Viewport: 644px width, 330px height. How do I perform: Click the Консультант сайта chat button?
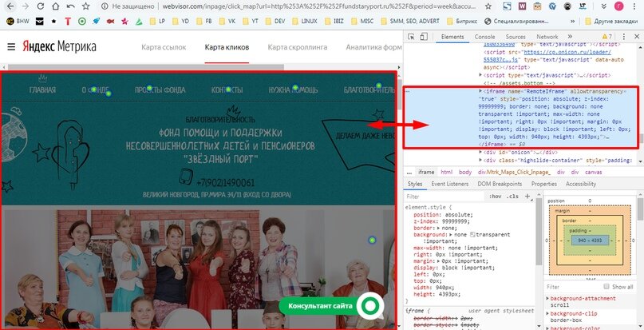331,306
